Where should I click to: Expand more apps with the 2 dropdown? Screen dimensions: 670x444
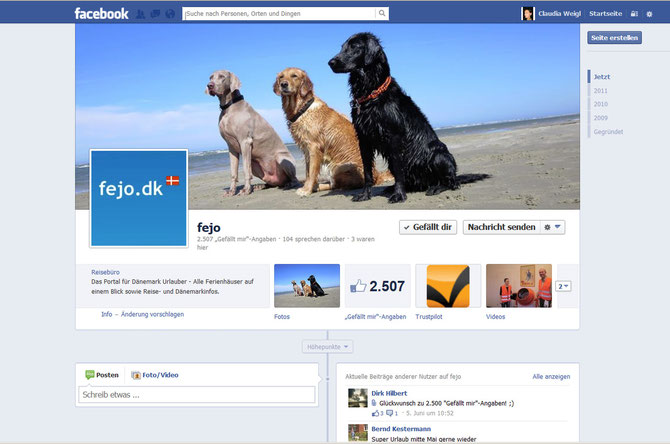(x=563, y=286)
